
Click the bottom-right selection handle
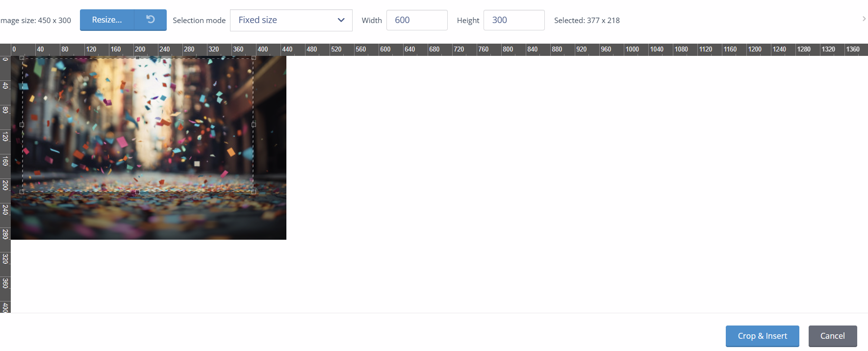tap(254, 192)
